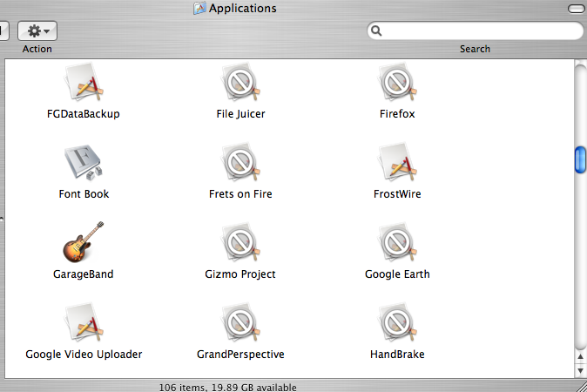Click inside the Search input field

click(x=476, y=30)
